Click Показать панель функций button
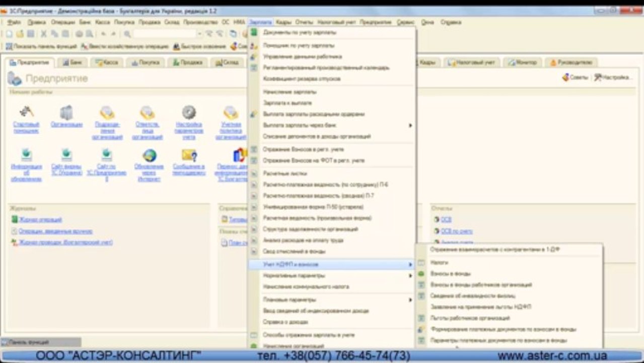The height and width of the screenshot is (363, 644). point(41,46)
